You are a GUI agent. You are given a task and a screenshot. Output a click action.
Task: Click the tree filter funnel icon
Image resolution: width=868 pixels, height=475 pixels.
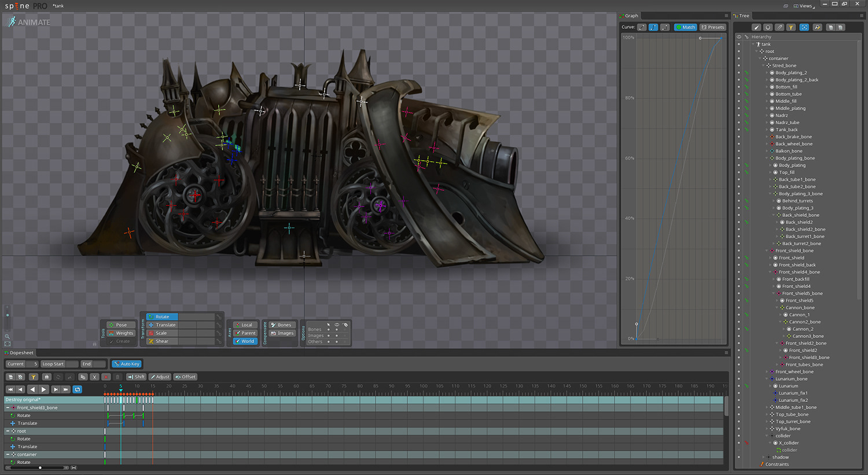click(791, 27)
